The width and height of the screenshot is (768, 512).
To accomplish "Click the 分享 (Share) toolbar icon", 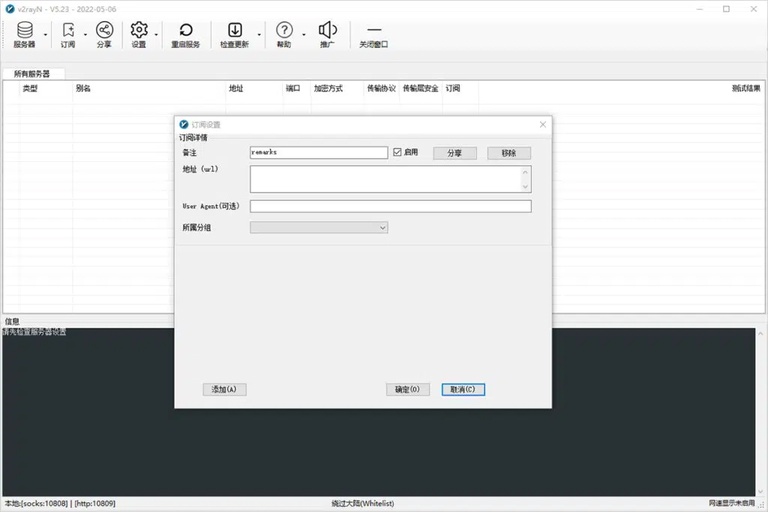I will pyautogui.click(x=104, y=34).
